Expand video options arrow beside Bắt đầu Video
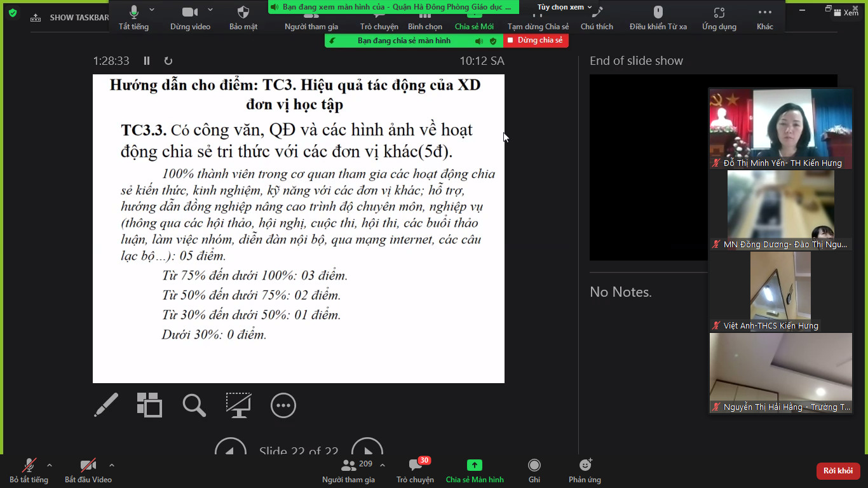The width and height of the screenshot is (868, 488). (112, 465)
